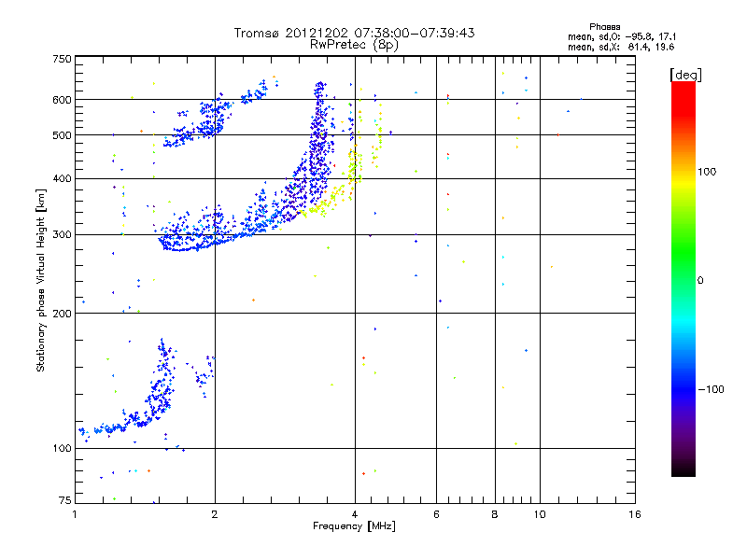This screenshot has height=560, width=747.
Task: Click the y-axis '75' tick label
Action: (x=65, y=500)
